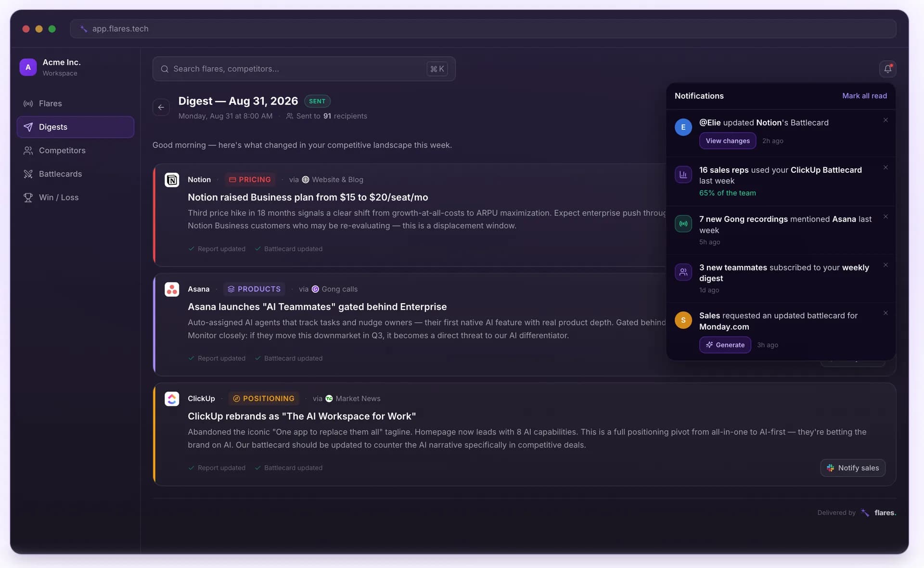The width and height of the screenshot is (924, 568).
Task: Open the Competitors section
Action: point(76,151)
